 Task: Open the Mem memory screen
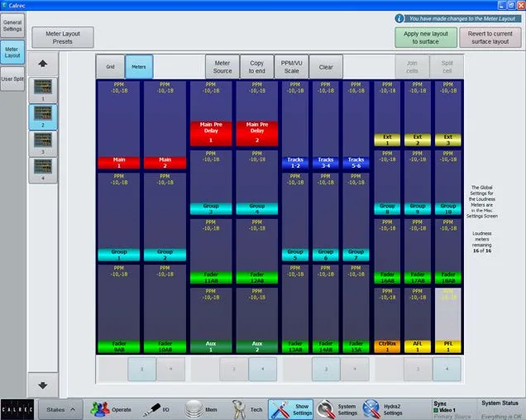click(x=201, y=409)
